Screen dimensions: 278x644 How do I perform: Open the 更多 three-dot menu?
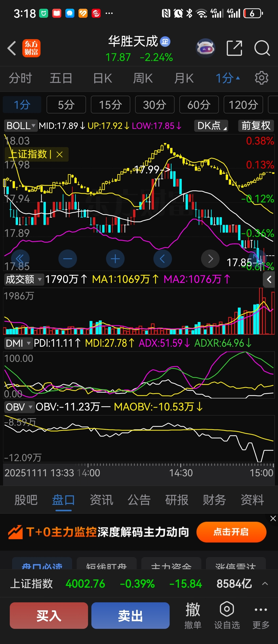point(261,616)
